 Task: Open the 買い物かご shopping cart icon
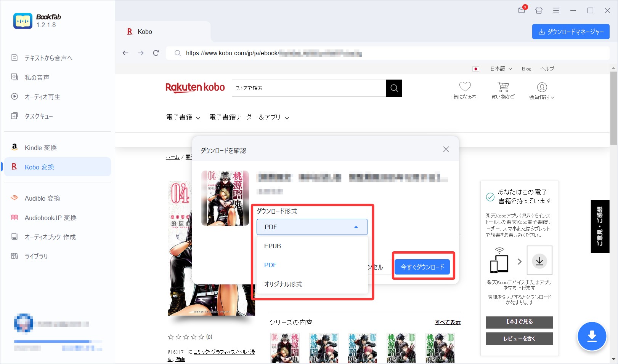pyautogui.click(x=503, y=87)
